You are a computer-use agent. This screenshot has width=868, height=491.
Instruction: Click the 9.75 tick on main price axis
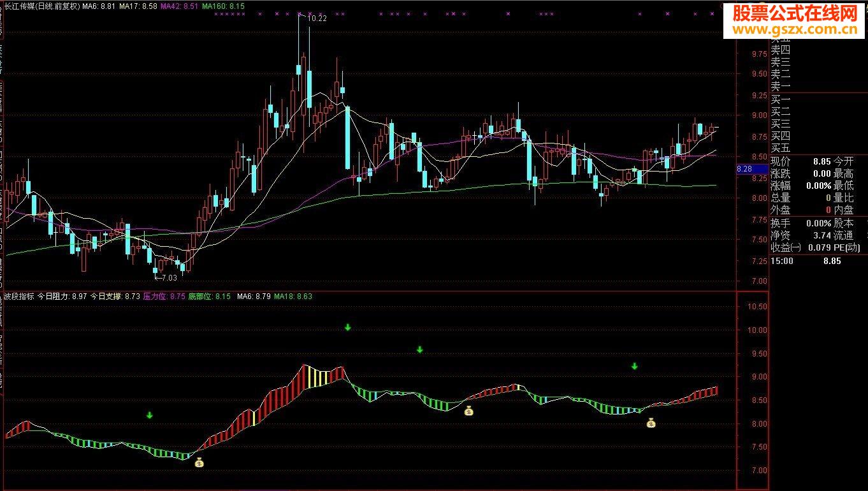[x=759, y=54]
